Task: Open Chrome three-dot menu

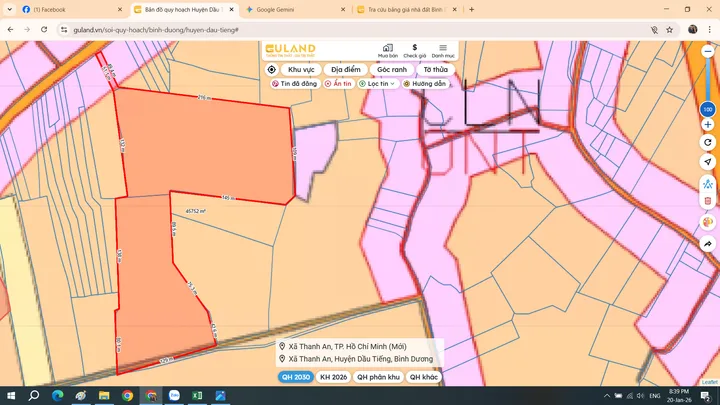Action: coord(709,30)
